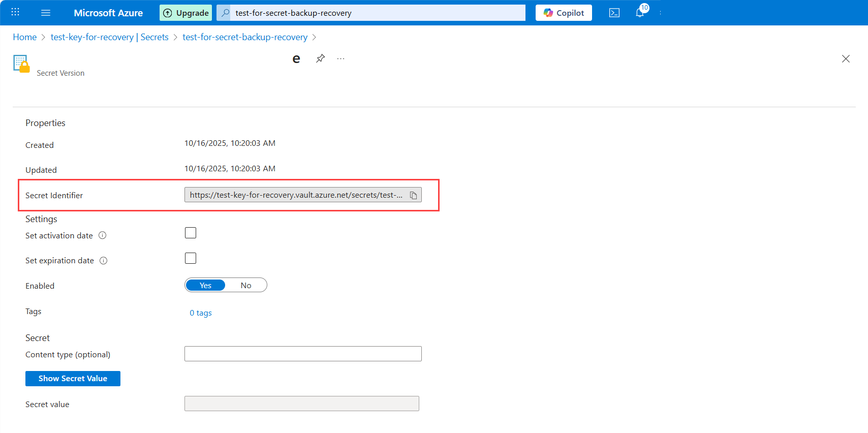868x433 pixels.
Task: Open the more options ellipsis
Action: [340, 58]
